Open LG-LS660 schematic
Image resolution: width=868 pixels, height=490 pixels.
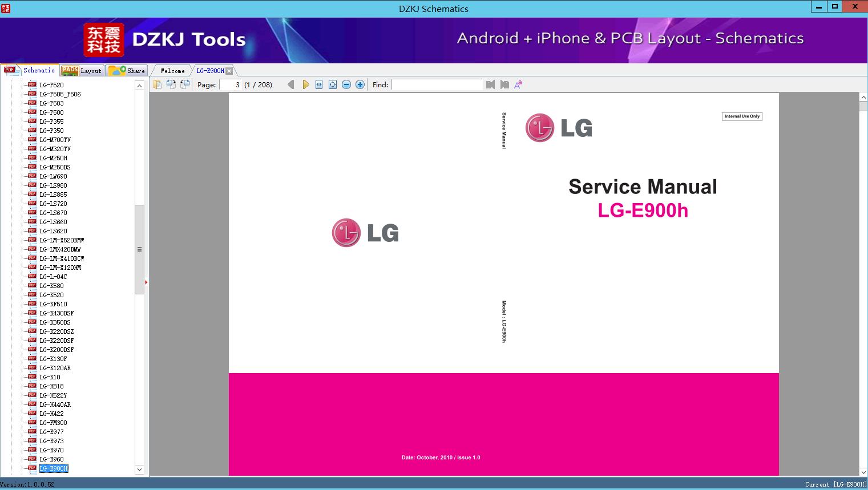53,222
